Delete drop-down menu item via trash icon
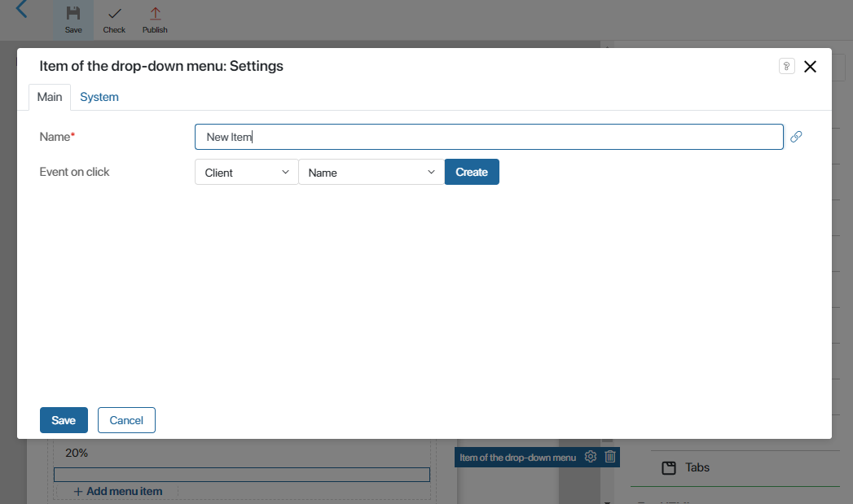This screenshot has height=504, width=853. pyautogui.click(x=610, y=457)
